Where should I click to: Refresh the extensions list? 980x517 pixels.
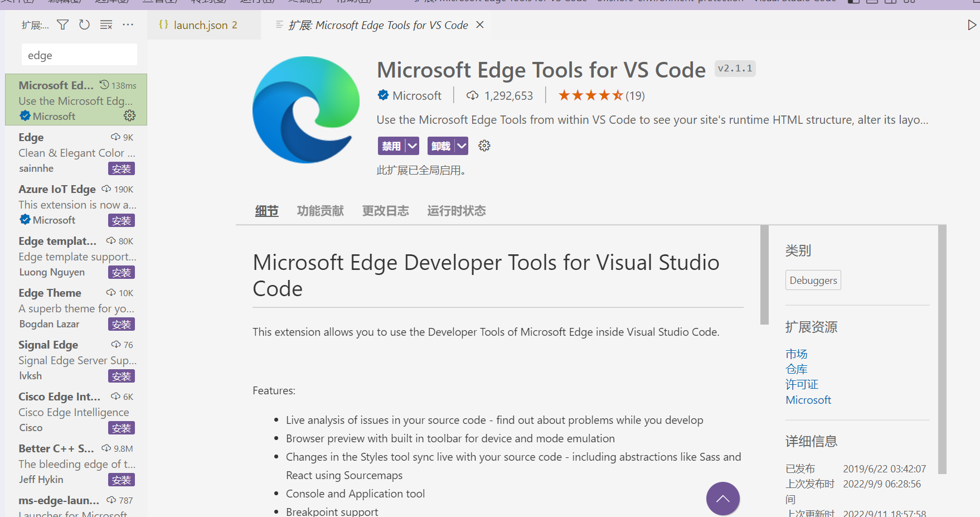tap(84, 25)
